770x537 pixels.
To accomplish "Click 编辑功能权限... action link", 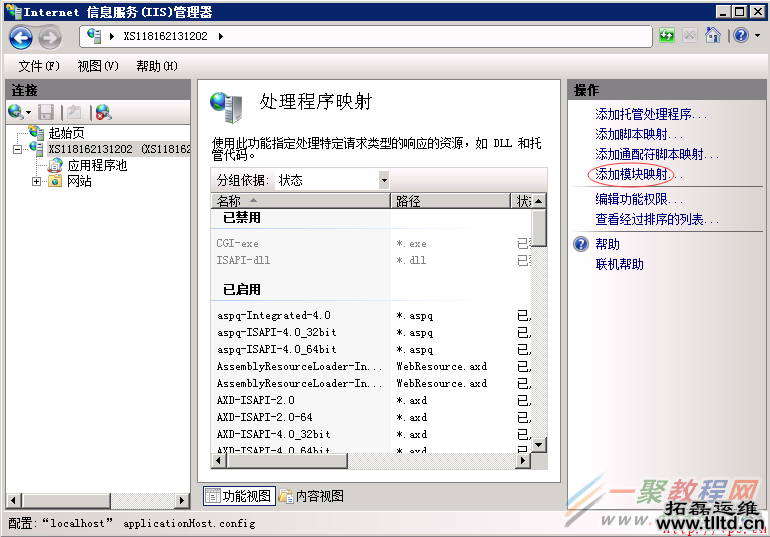I will pos(639,199).
